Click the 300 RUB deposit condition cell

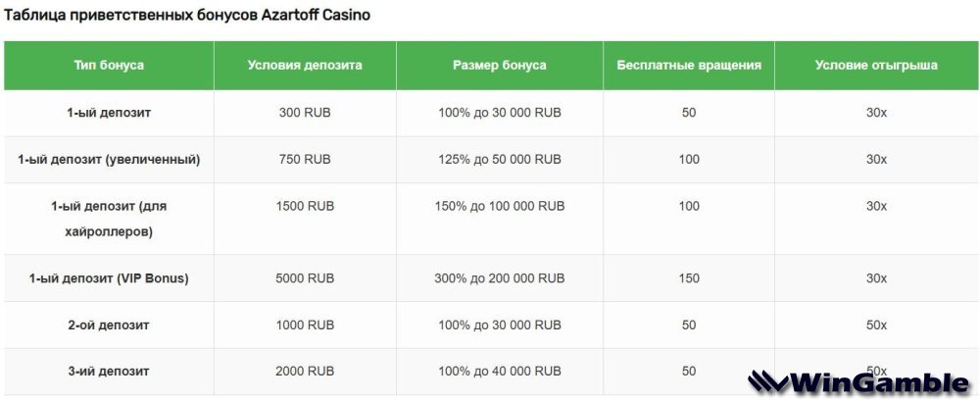305,113
